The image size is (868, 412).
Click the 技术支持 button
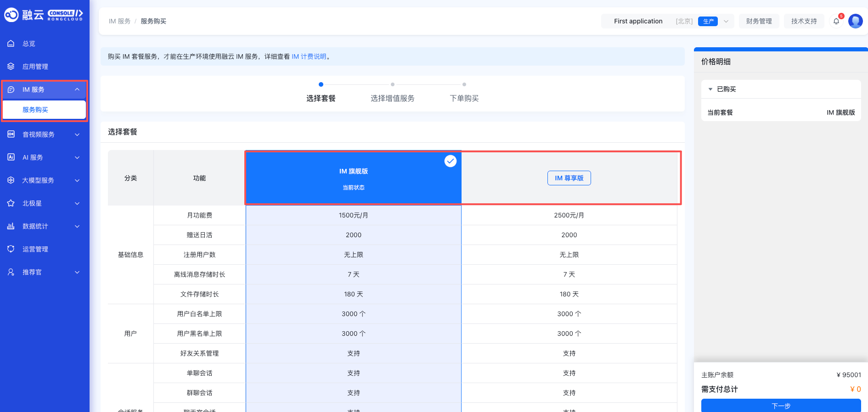click(x=804, y=21)
